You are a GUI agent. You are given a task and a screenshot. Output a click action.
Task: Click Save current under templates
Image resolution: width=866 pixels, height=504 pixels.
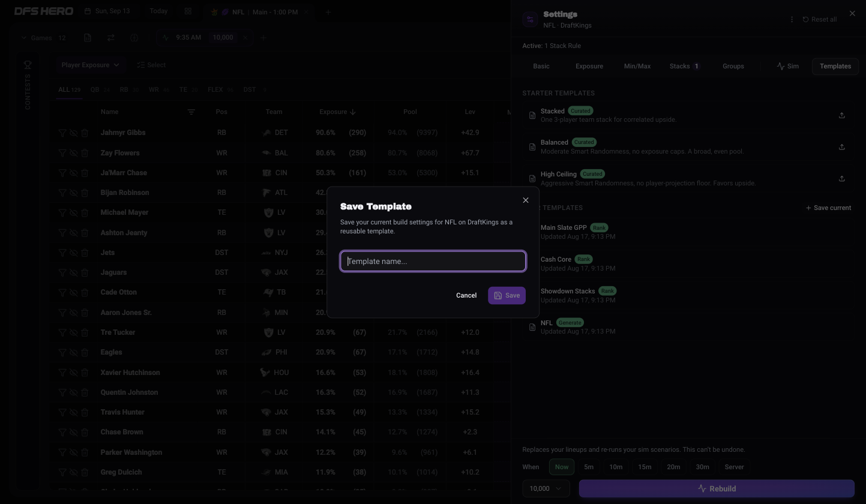click(x=828, y=208)
